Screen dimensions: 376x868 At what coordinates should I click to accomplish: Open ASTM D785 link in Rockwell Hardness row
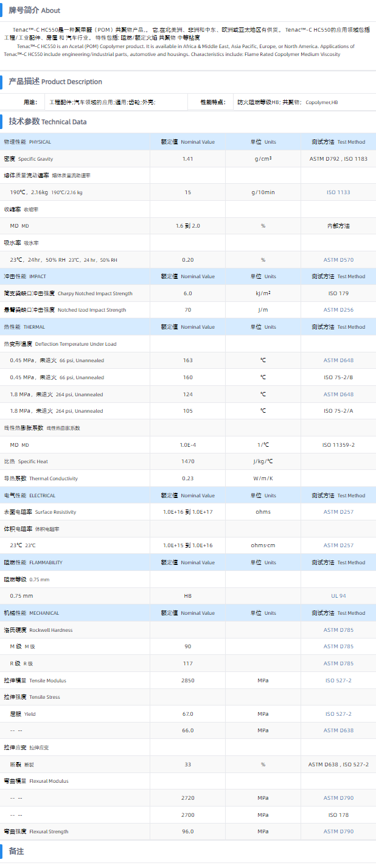338,630
